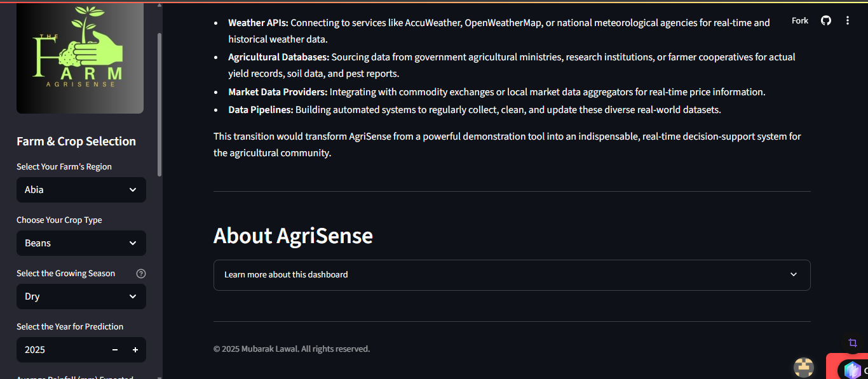This screenshot has width=868, height=379.
Task: Expand 'Learn more about this dashboard'
Action: coord(286,275)
